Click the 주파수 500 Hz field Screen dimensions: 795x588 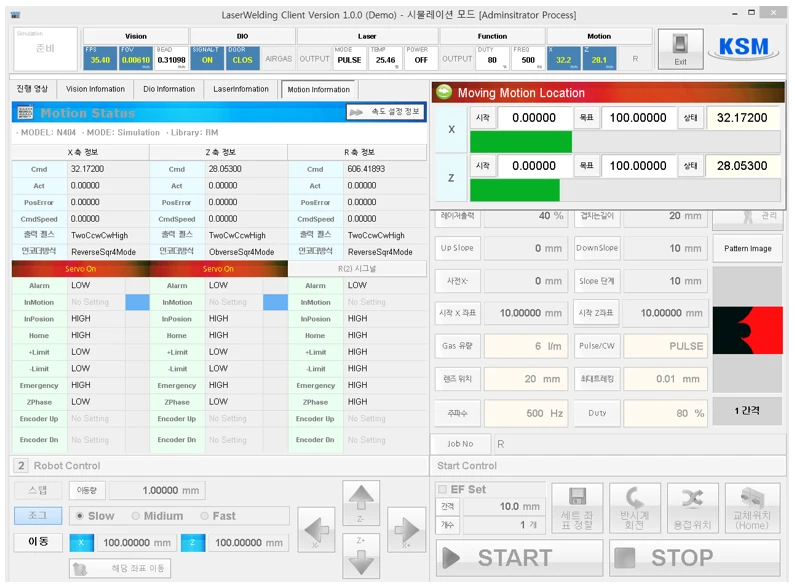point(526,414)
